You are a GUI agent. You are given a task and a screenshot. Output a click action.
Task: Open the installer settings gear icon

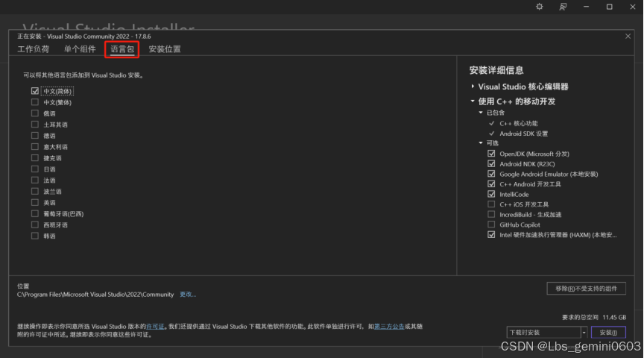539,7
